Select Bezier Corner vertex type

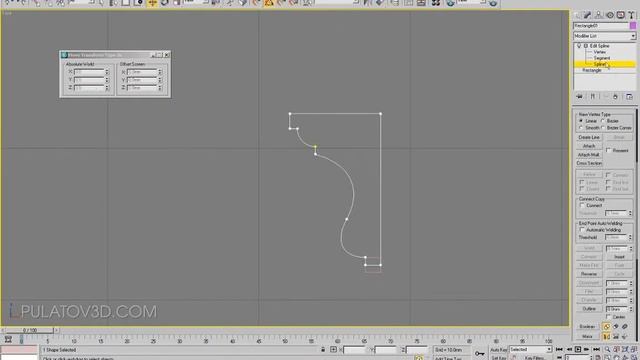[x=603, y=128]
